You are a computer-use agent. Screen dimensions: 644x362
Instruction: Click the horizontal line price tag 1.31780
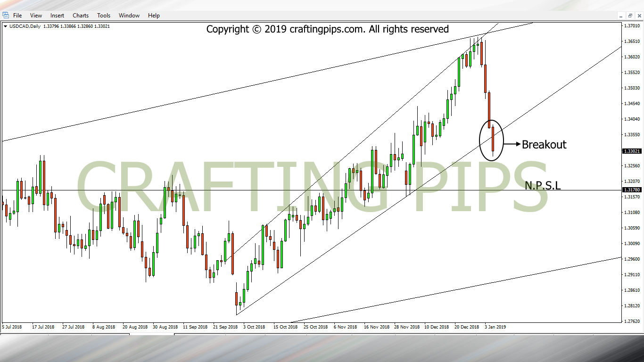pos(631,190)
